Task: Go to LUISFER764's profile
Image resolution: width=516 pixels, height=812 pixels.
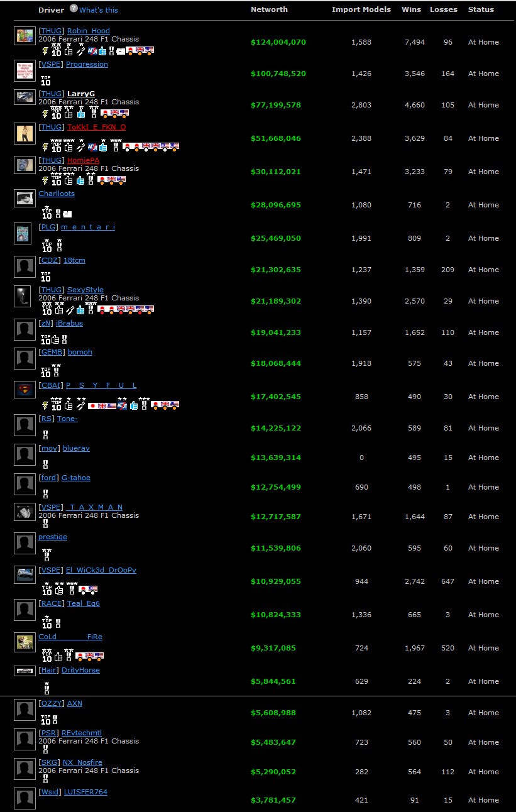Action: click(x=85, y=792)
